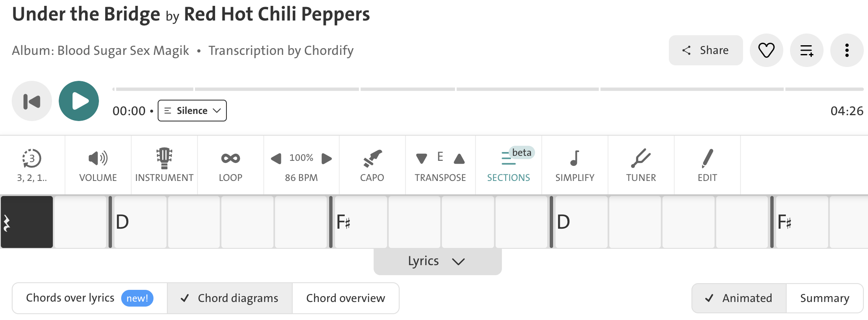Toggle the Sections beta feature
This screenshot has width=868, height=320.
coord(509,165)
